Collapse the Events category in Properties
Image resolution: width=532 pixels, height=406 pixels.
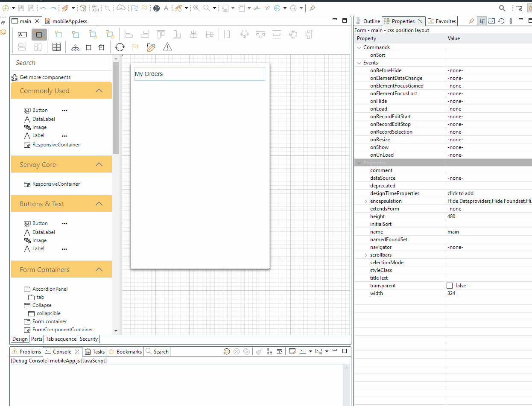(359, 63)
